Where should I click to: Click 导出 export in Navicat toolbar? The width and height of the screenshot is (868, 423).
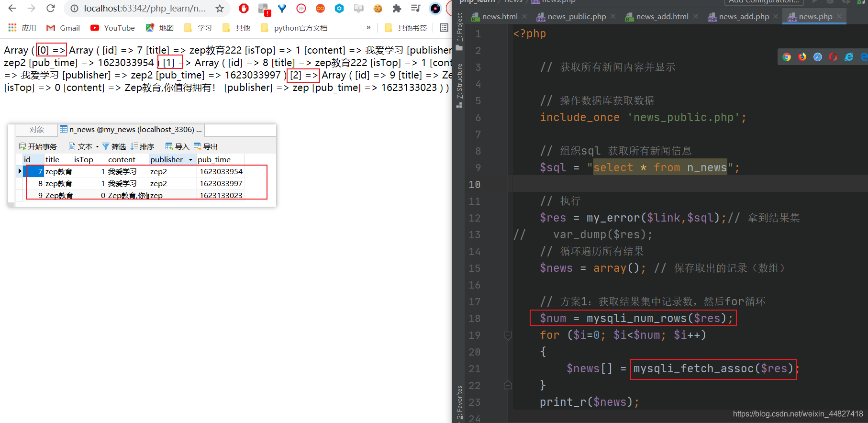206,146
